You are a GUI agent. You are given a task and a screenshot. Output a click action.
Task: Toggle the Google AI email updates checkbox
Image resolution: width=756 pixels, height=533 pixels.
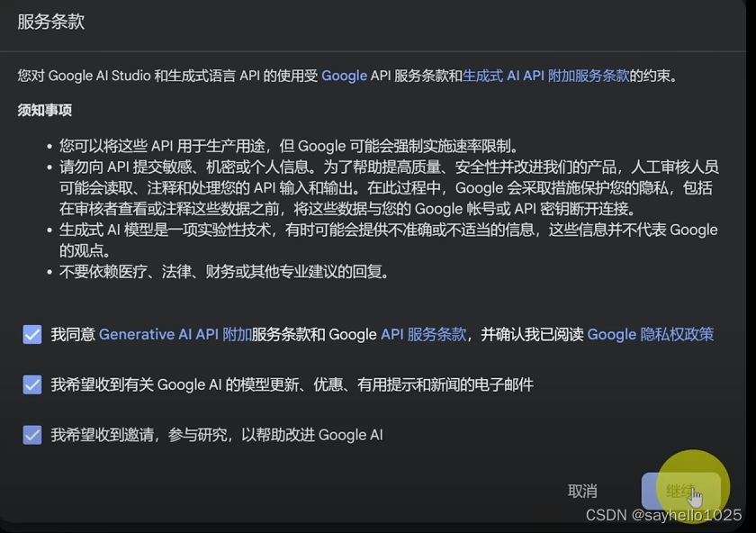pos(32,384)
